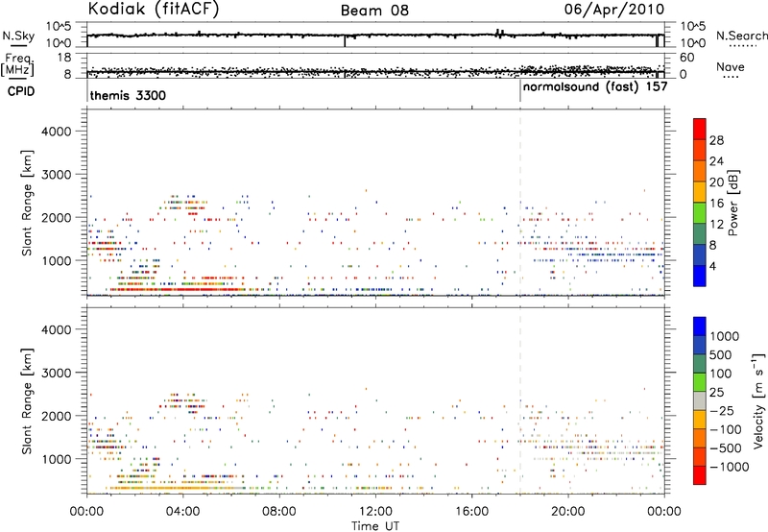Select the "Freq. [MHz]" axis label

(x=17, y=64)
